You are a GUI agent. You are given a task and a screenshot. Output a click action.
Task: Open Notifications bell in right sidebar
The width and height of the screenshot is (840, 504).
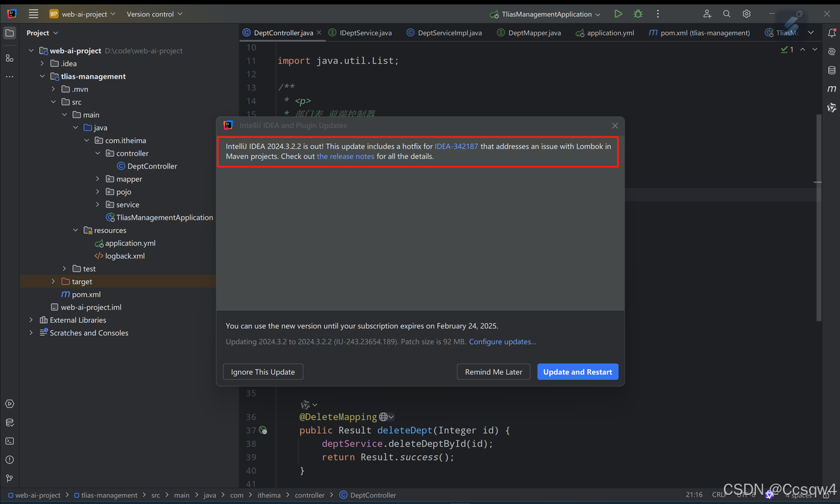tap(831, 33)
